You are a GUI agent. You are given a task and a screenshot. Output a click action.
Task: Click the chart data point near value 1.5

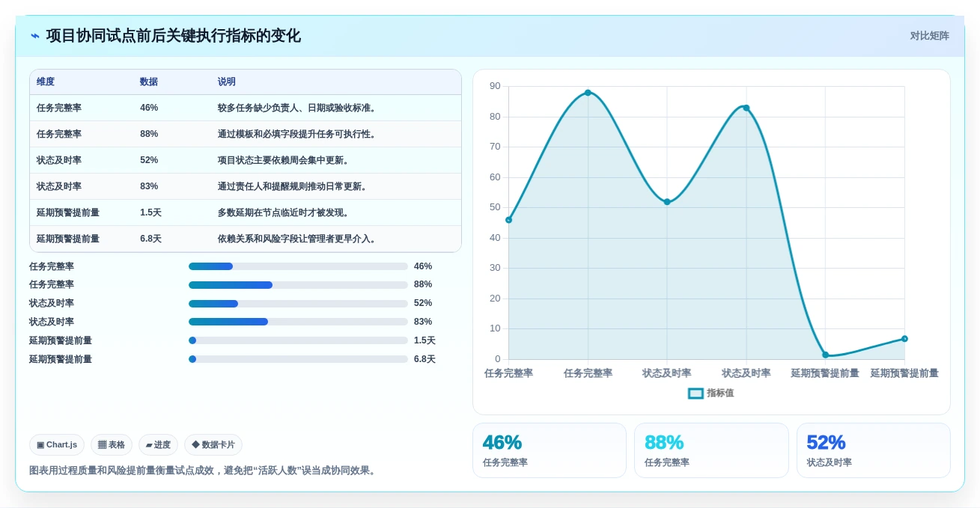coord(826,355)
